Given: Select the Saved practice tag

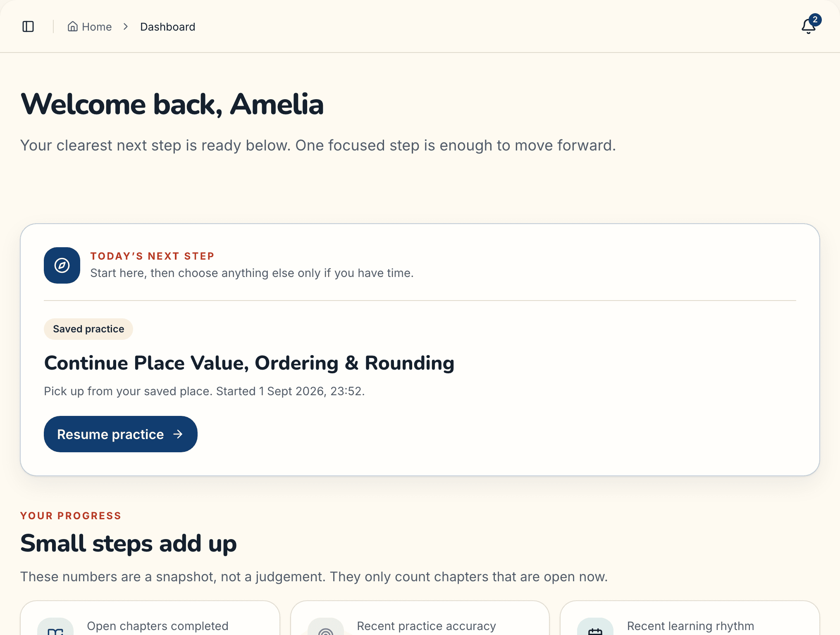Looking at the screenshot, I should tap(88, 329).
